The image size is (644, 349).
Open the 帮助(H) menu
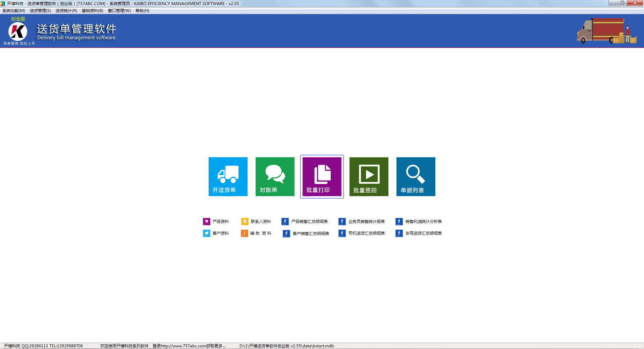point(142,11)
